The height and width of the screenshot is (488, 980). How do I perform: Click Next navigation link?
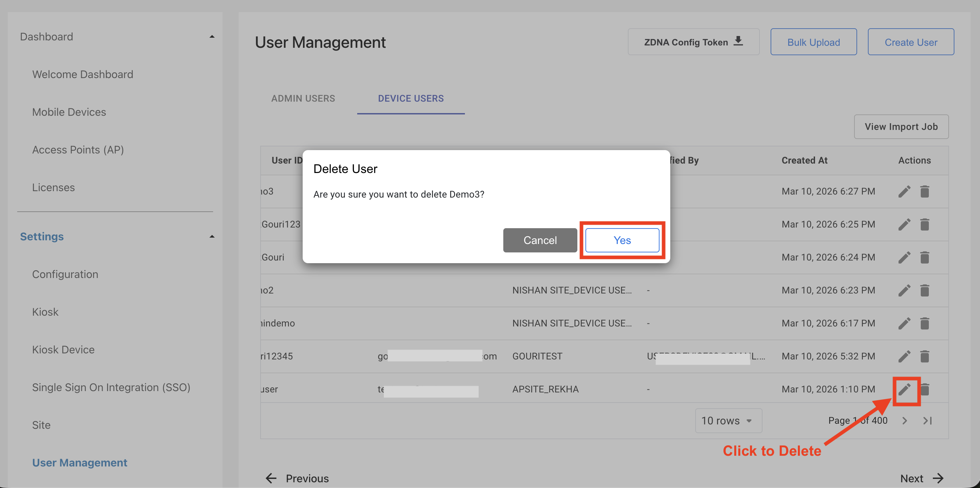(x=921, y=478)
